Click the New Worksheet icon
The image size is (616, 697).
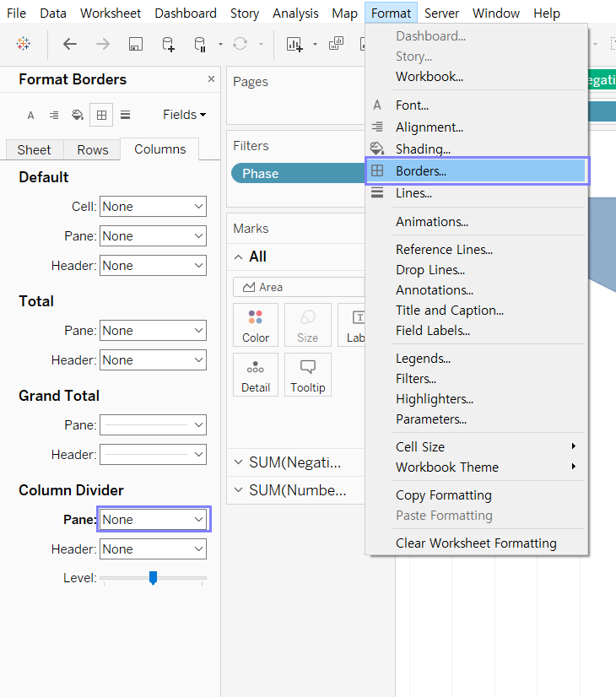pyautogui.click(x=294, y=44)
